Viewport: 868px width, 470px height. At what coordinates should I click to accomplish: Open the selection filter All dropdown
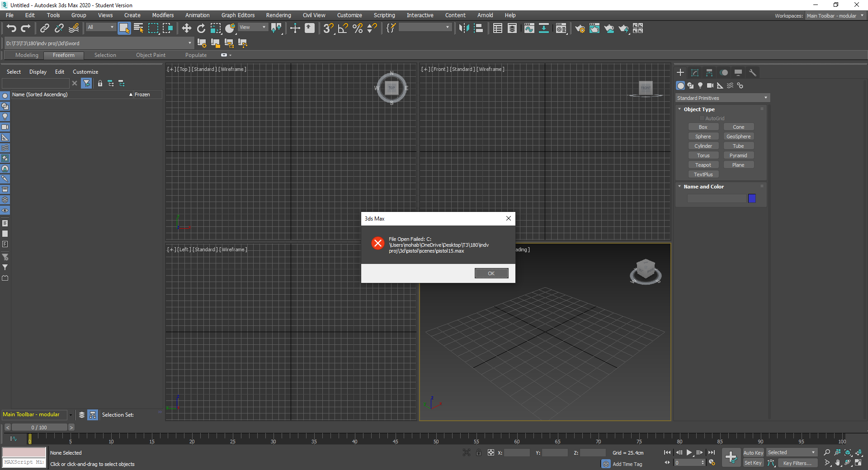coord(101,28)
